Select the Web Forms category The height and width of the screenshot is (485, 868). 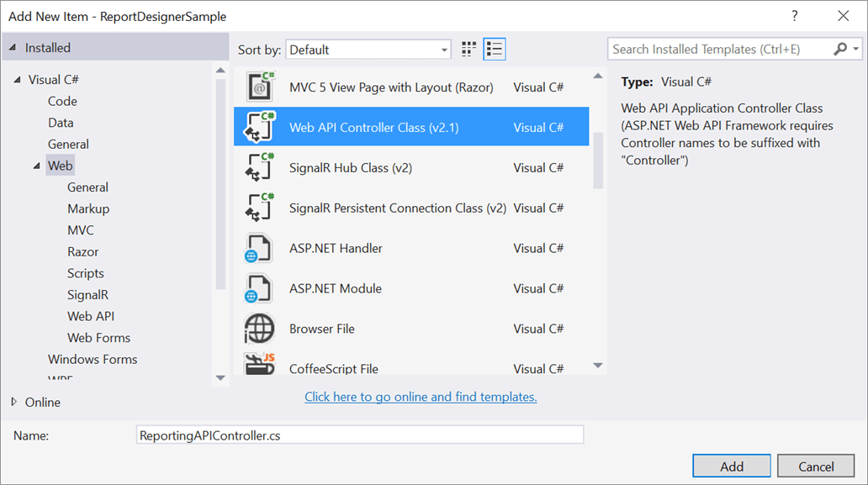pos(99,338)
